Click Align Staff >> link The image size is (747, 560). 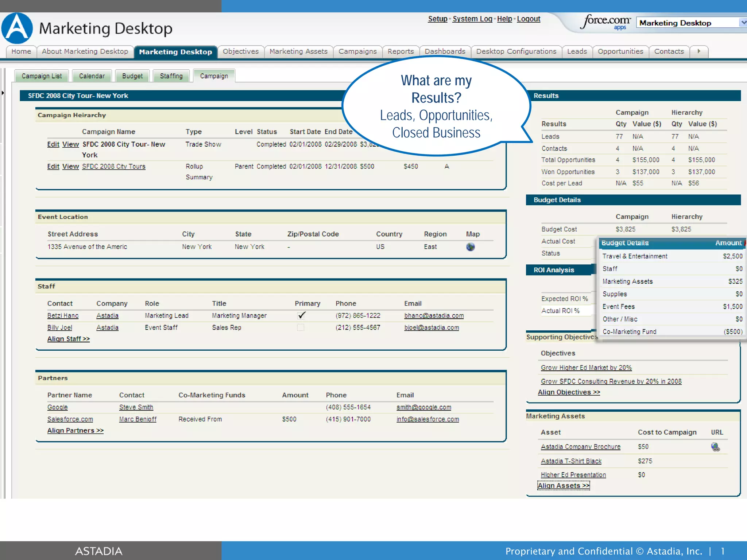(69, 339)
